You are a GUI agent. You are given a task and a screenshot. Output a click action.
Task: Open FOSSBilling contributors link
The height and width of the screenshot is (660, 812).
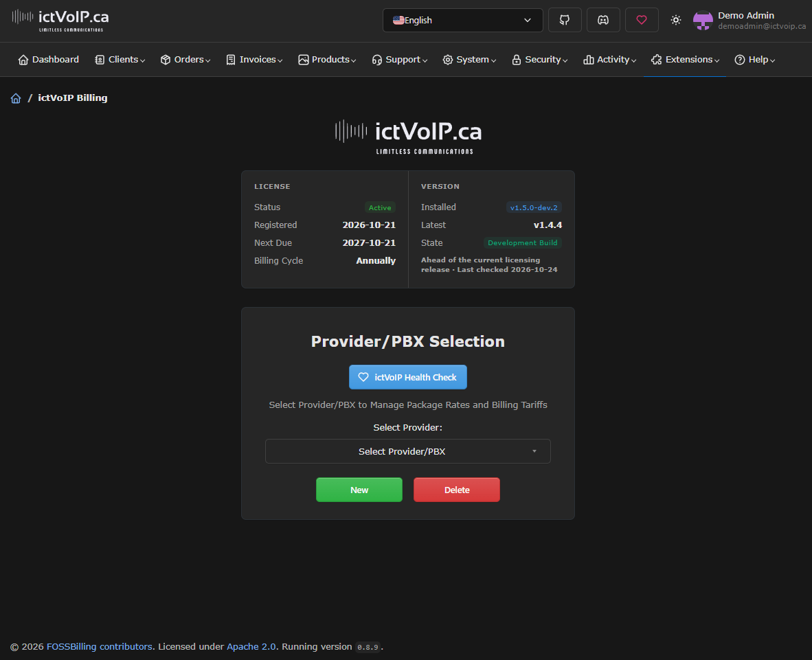point(100,647)
